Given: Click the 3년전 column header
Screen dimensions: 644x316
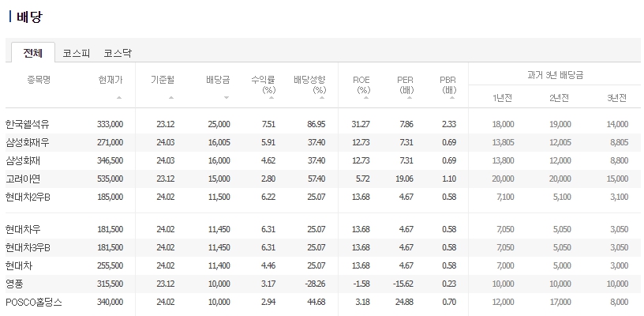Looking at the screenshot, I should click(617, 98).
